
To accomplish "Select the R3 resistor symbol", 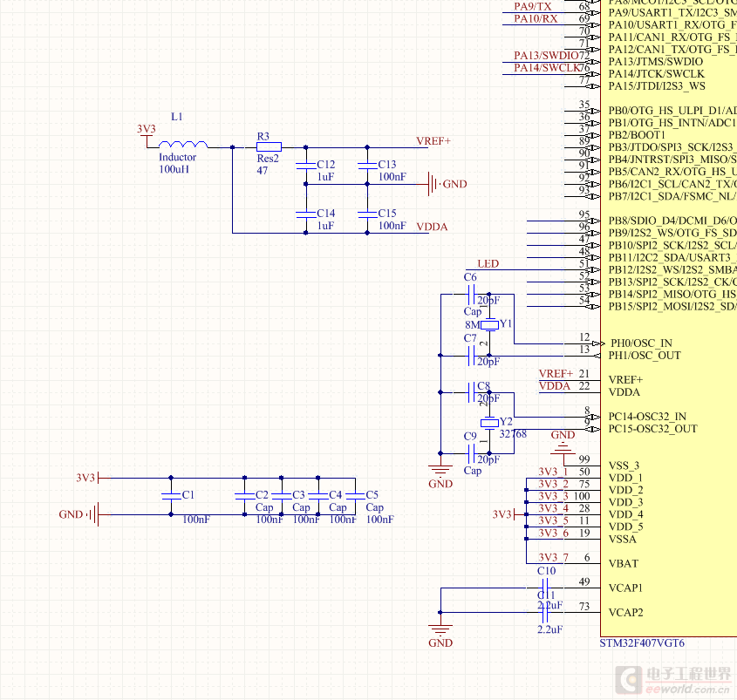I will pos(269,147).
